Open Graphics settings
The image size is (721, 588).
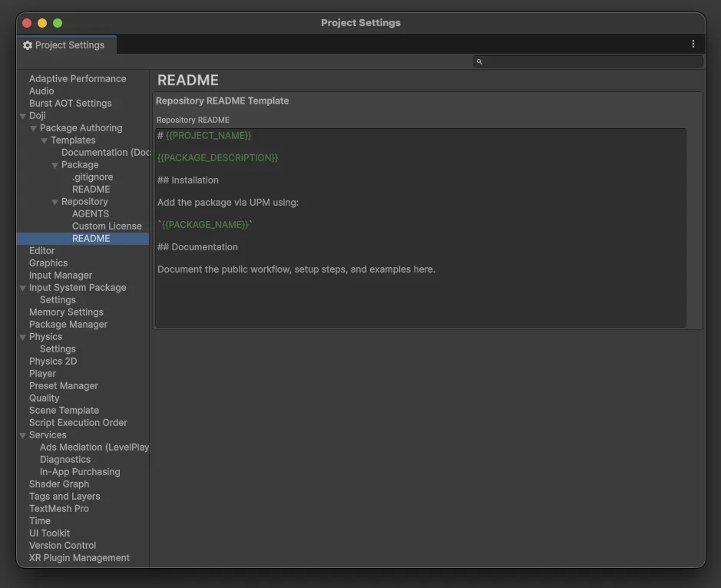[48, 263]
